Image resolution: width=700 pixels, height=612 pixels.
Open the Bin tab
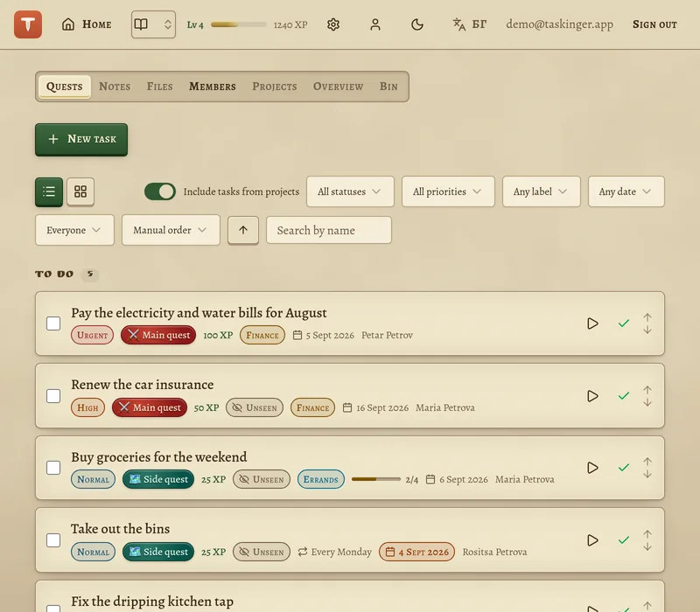click(x=388, y=87)
